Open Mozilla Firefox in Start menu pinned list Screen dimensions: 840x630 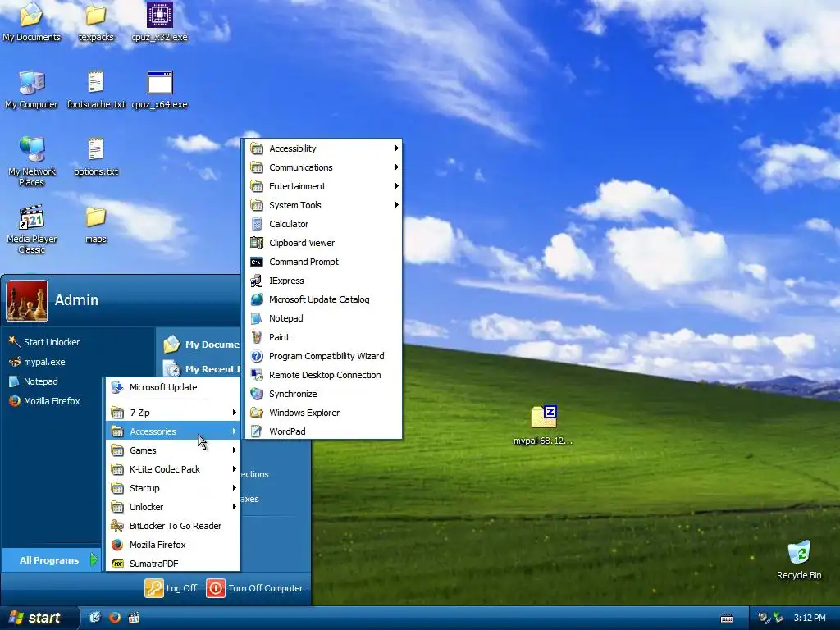tap(44, 400)
